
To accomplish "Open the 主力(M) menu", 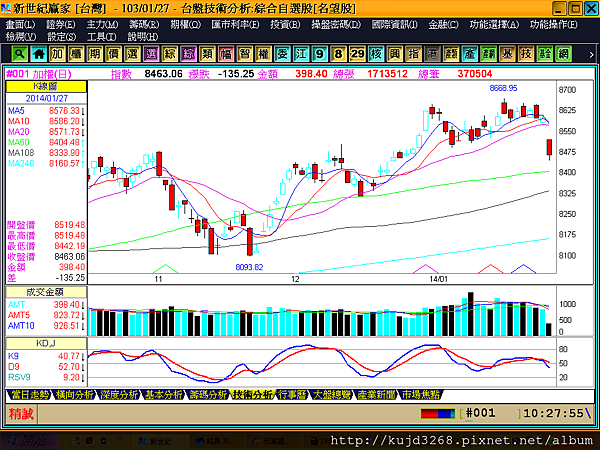I will 102,24.
